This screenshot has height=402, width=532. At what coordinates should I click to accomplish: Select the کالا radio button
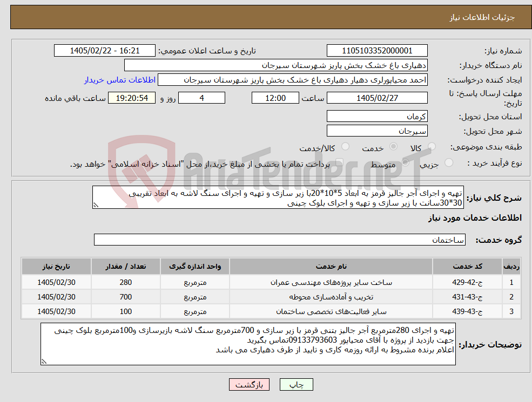[x=432, y=146]
